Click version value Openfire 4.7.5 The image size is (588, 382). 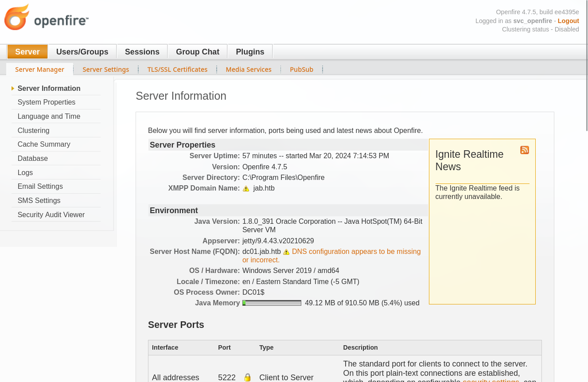click(265, 167)
